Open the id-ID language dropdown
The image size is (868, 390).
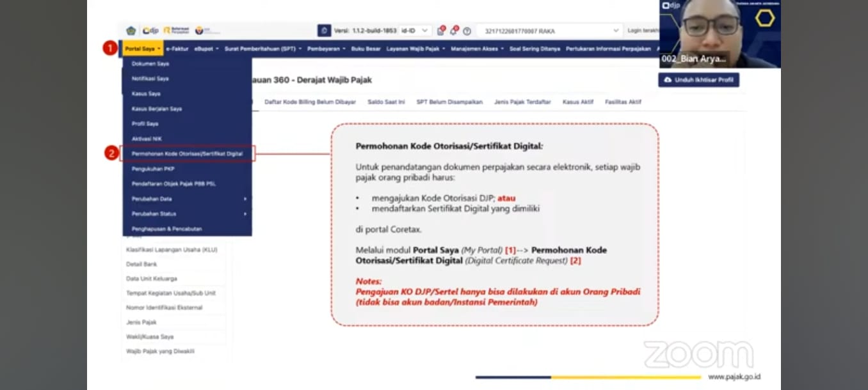pos(415,31)
